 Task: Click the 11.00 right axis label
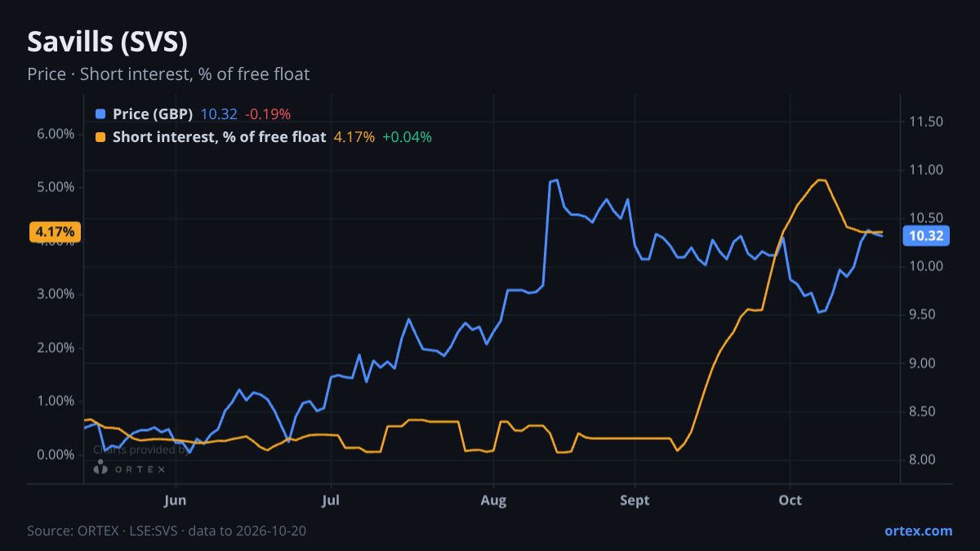click(926, 170)
